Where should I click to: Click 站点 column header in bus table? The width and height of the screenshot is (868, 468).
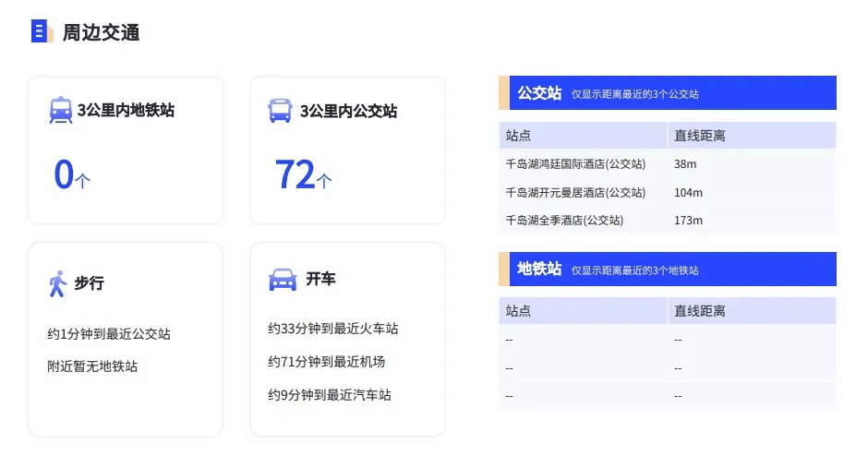tap(583, 136)
